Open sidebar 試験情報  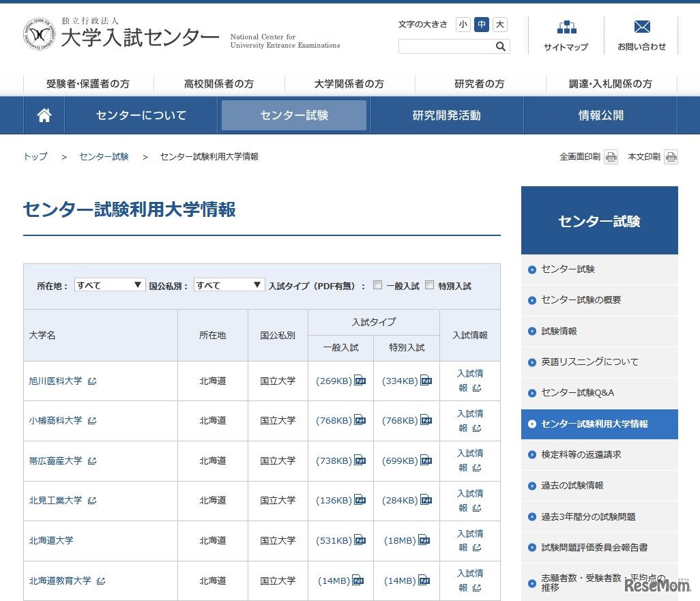[x=599, y=332]
